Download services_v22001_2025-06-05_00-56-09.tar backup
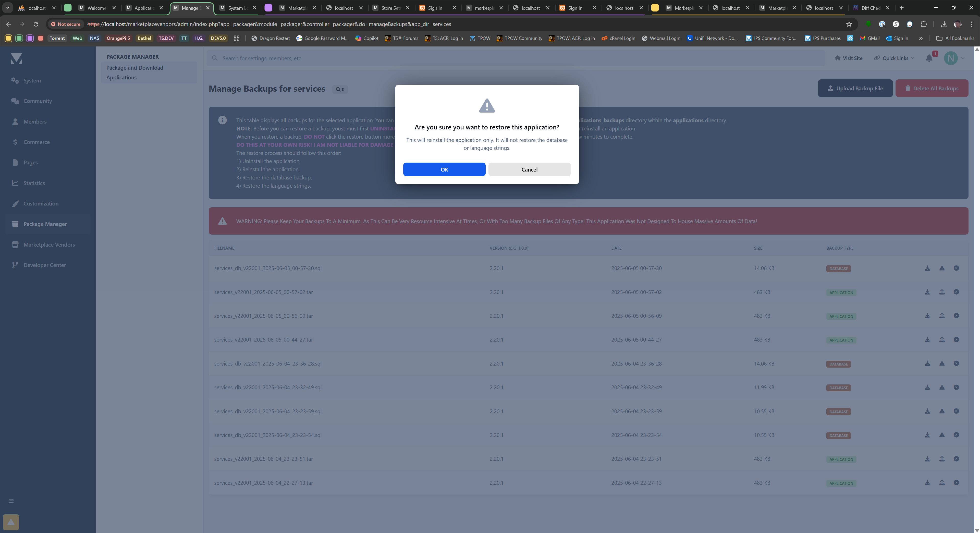 [927, 316]
